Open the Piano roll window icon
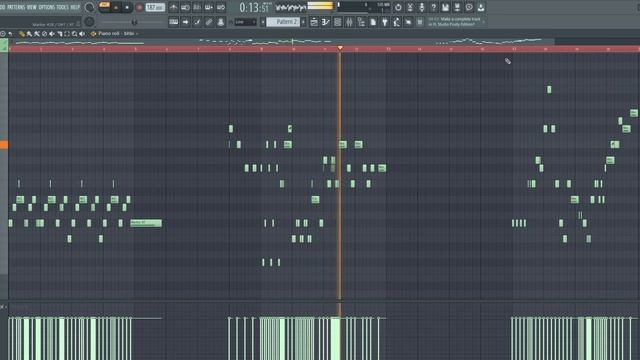Screen dimensions: 640x360 325,22
